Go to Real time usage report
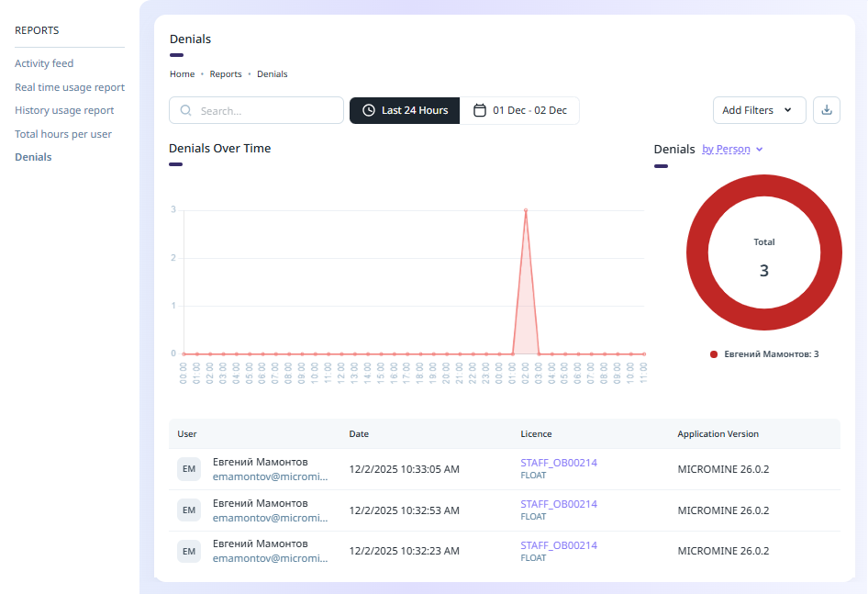The width and height of the screenshot is (868, 594). (x=70, y=87)
